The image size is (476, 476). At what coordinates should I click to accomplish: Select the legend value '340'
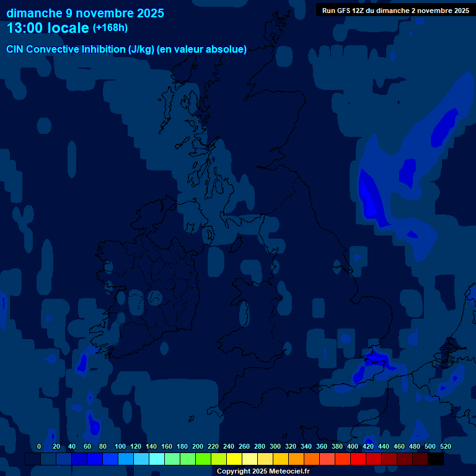306,446
